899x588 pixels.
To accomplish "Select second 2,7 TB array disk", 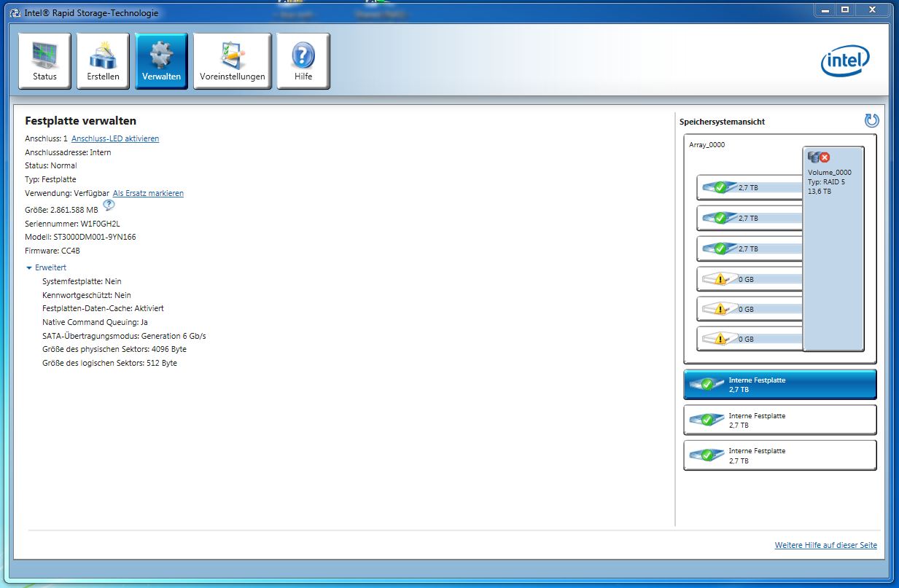I will click(x=750, y=218).
